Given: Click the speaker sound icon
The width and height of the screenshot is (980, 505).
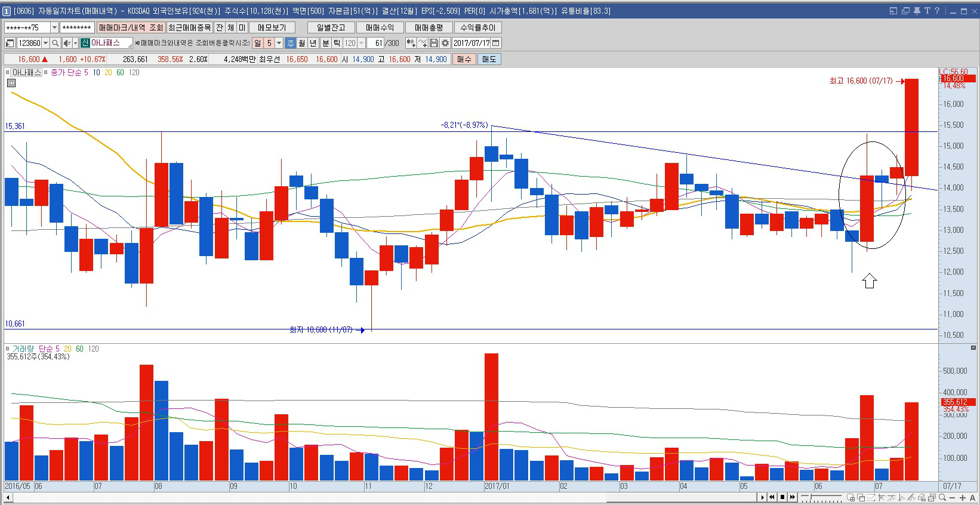Looking at the screenshot, I should tap(67, 43).
